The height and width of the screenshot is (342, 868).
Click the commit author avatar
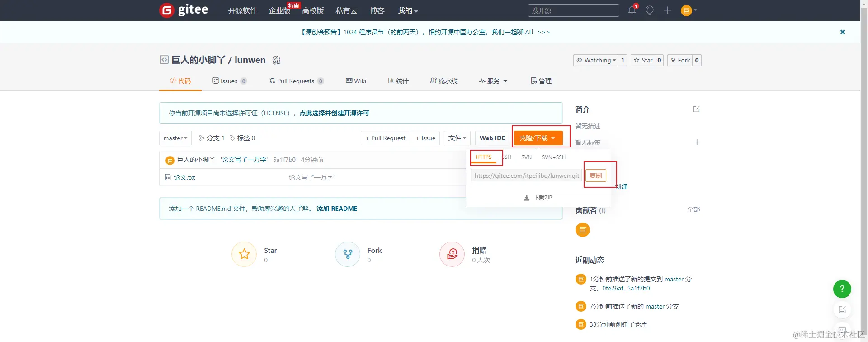(170, 160)
